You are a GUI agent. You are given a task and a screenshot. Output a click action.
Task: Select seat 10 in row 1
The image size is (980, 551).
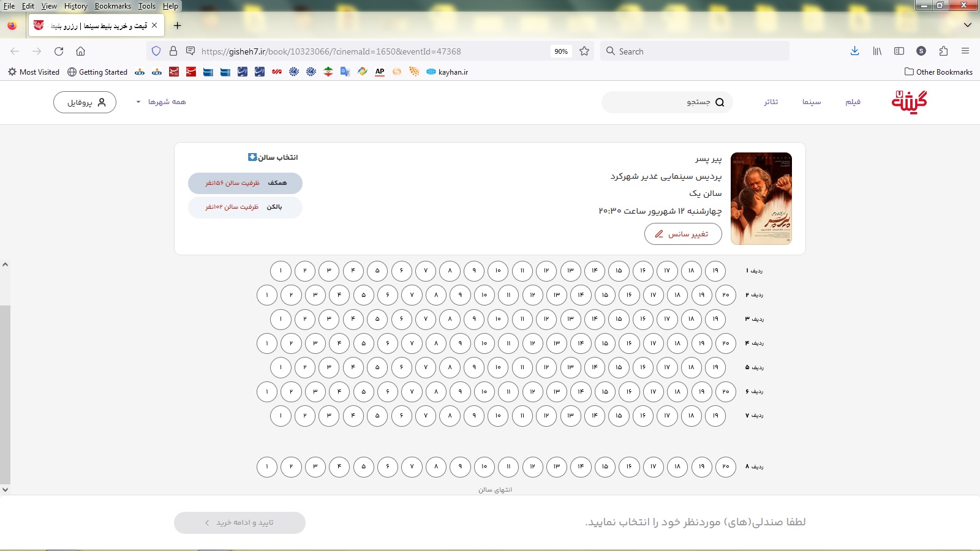click(x=498, y=271)
